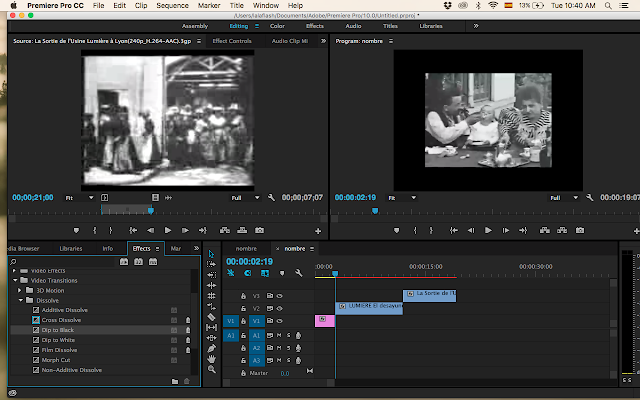
Task: Toggle V2 track output eye
Action: pyautogui.click(x=280, y=309)
